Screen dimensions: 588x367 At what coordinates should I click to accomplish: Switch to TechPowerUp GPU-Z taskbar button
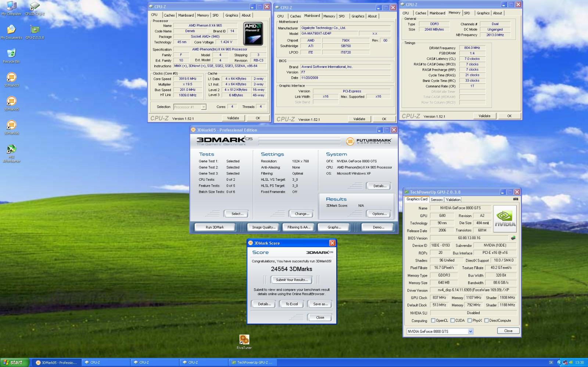pos(252,362)
